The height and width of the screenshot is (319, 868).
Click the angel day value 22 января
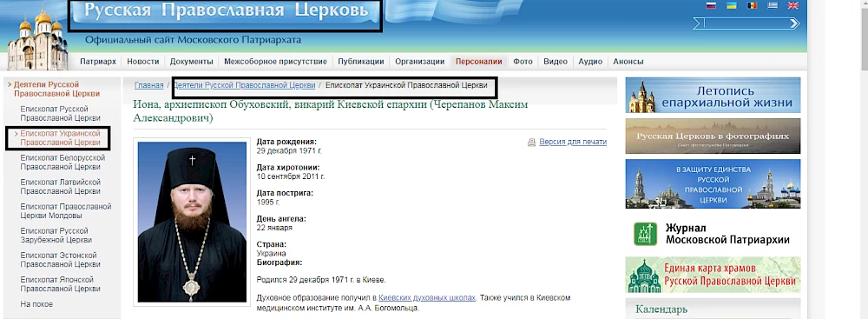point(274,228)
